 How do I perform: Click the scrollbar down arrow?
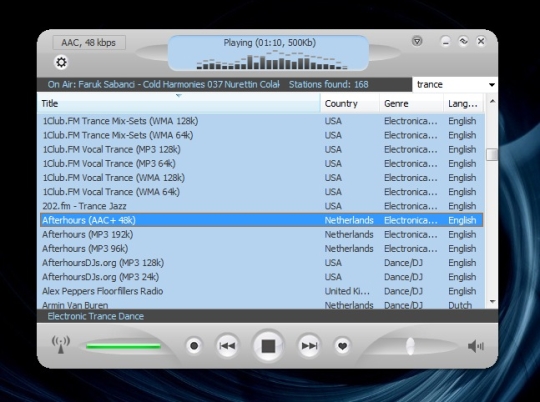(492, 301)
